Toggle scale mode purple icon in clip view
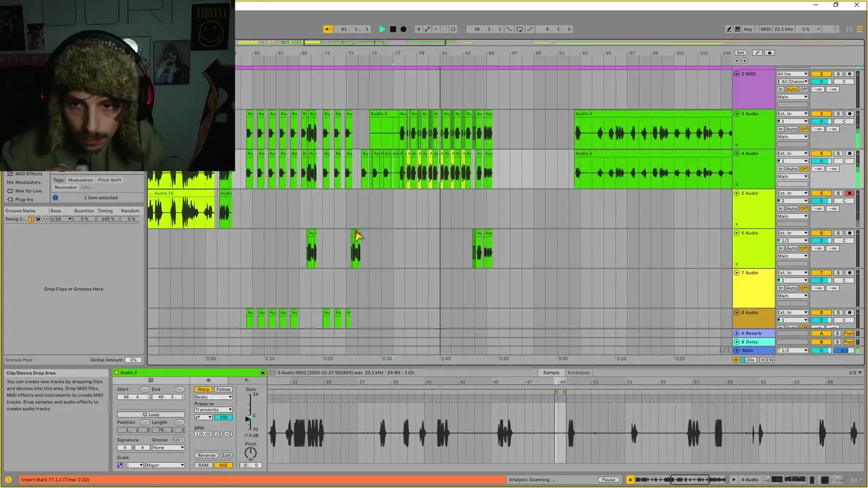The image size is (868, 488). point(120,465)
